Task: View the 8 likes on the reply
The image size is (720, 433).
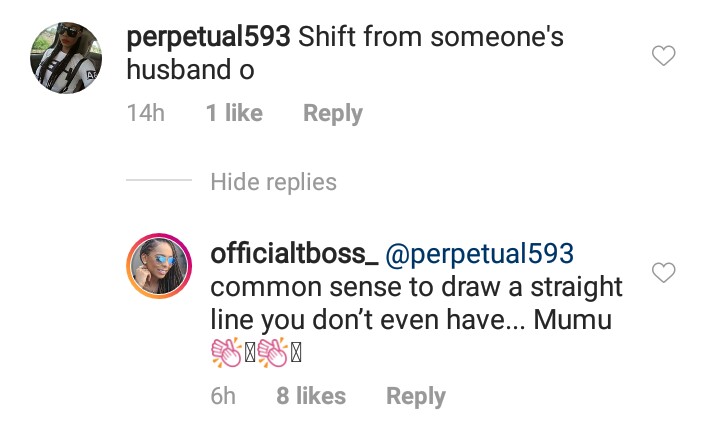Action: [310, 396]
